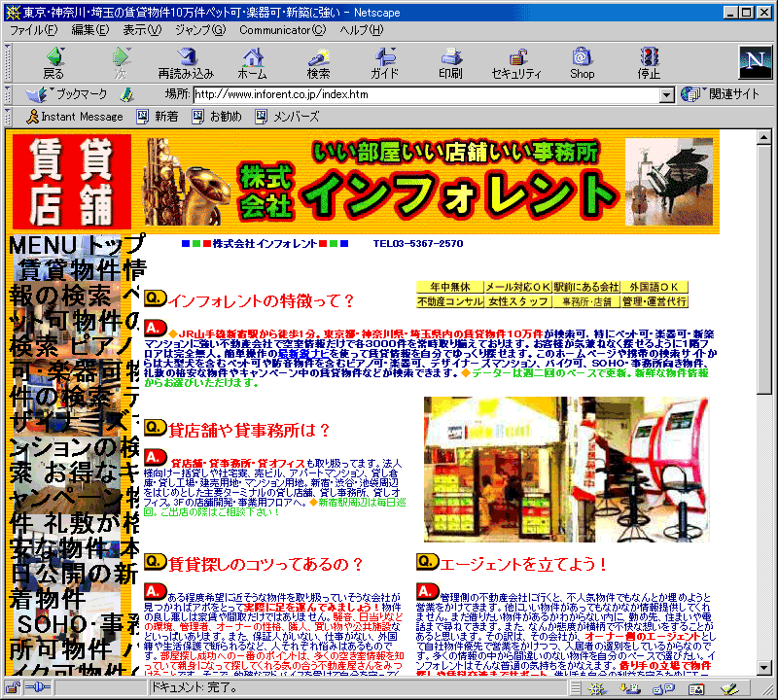Open Mail inbox from component bar

(x=630, y=688)
